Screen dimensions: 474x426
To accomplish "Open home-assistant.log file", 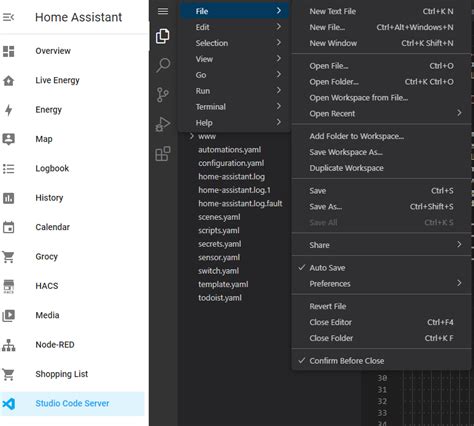I will [x=231, y=177].
